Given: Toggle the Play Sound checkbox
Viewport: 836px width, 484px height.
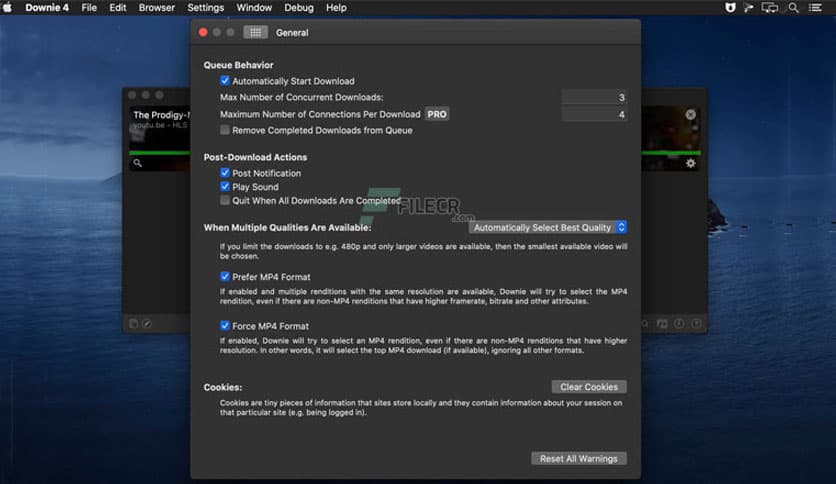Looking at the screenshot, I should point(225,187).
